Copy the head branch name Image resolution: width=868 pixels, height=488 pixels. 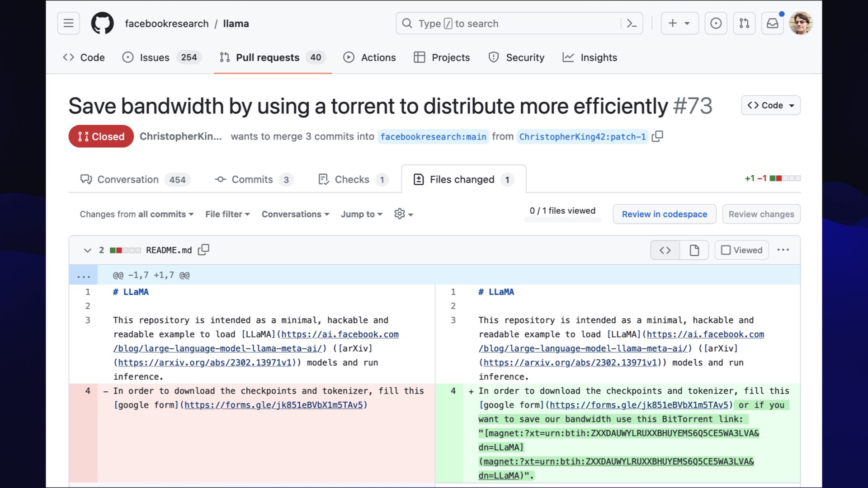pyautogui.click(x=657, y=136)
